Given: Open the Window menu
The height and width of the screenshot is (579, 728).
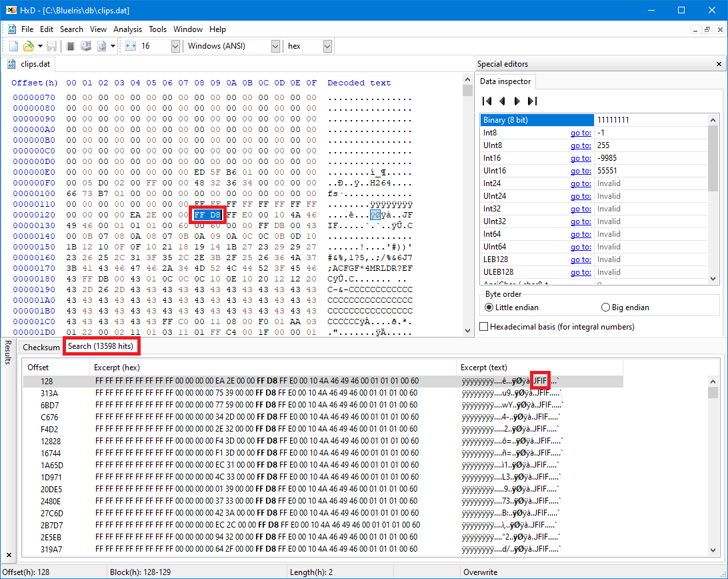Looking at the screenshot, I should [187, 29].
